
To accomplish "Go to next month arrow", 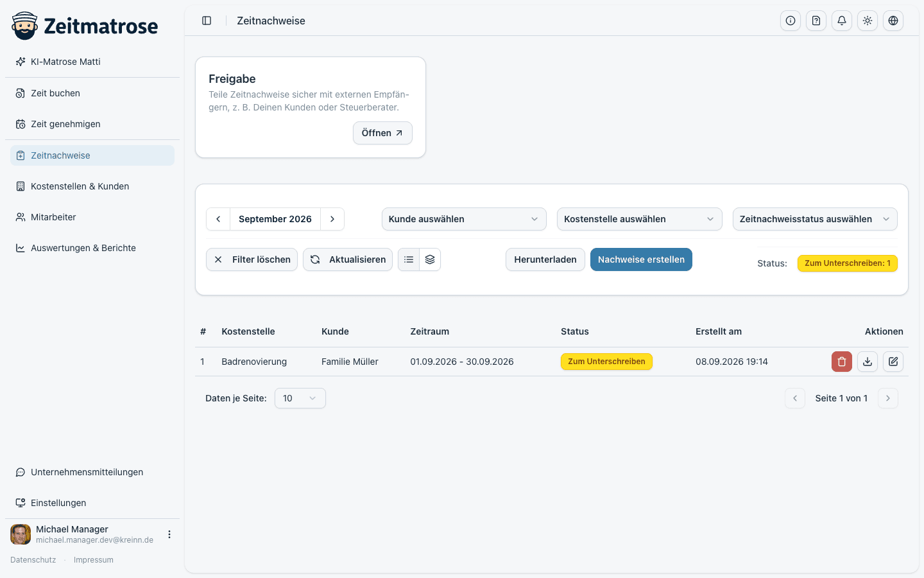I will [332, 219].
